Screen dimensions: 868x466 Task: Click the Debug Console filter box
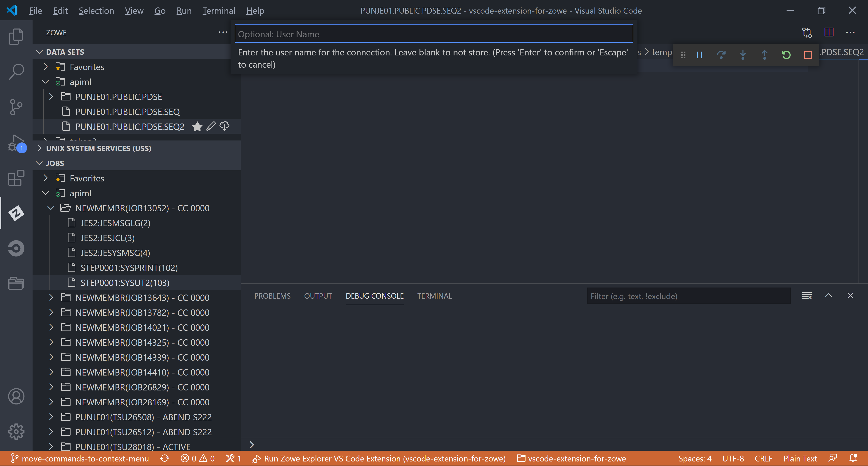pyautogui.click(x=688, y=296)
